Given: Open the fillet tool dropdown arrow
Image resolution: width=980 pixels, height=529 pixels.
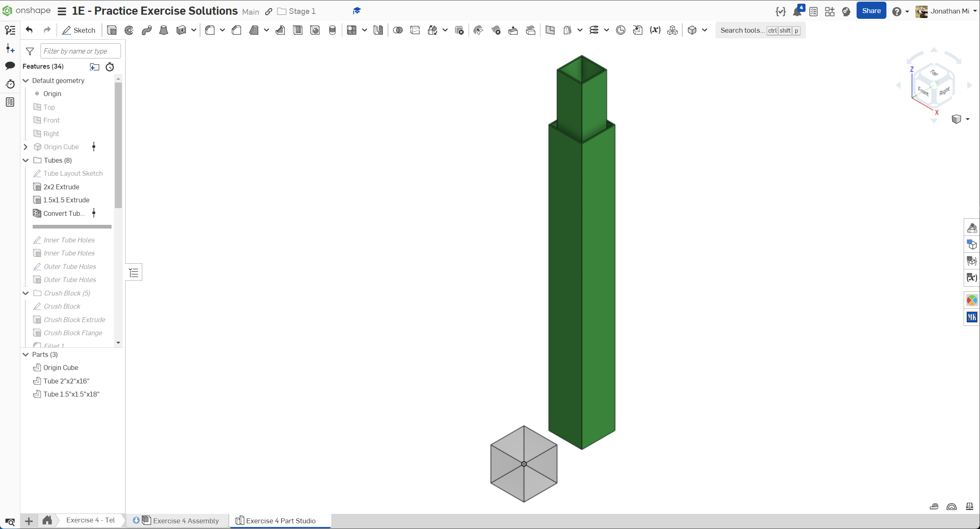Looking at the screenshot, I should tap(222, 30).
